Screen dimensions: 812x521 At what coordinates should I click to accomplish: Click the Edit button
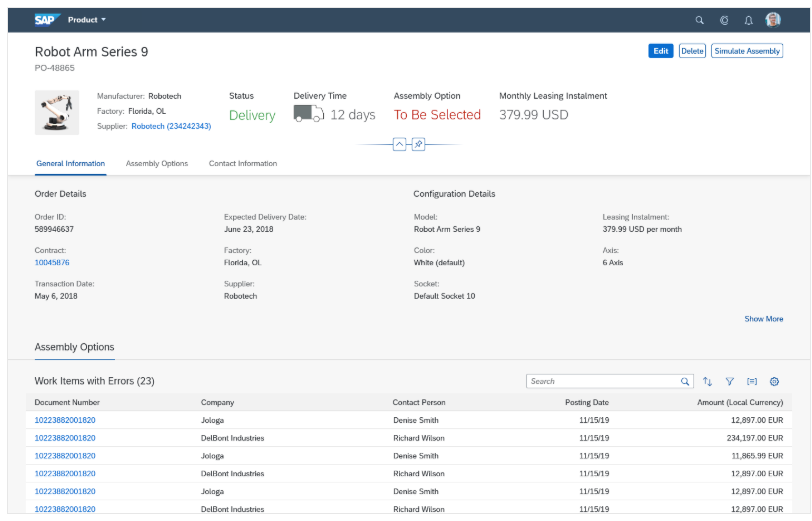coord(660,51)
